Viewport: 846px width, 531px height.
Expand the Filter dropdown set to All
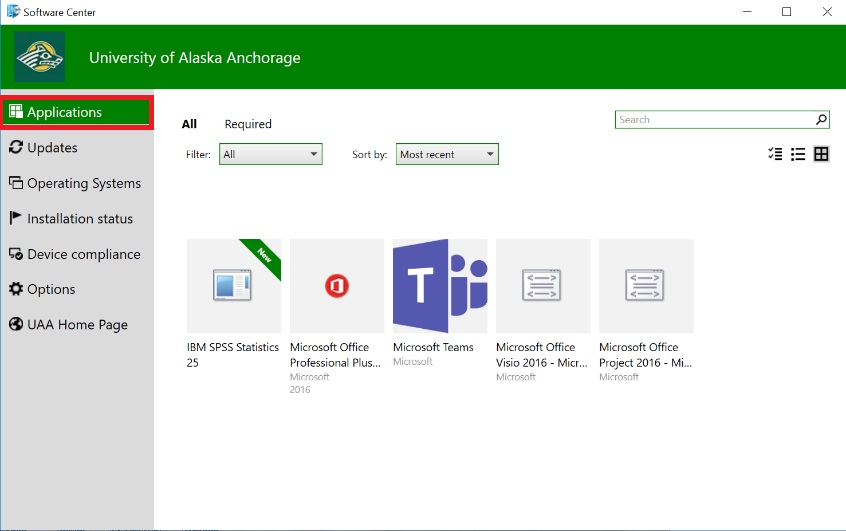[x=271, y=154]
